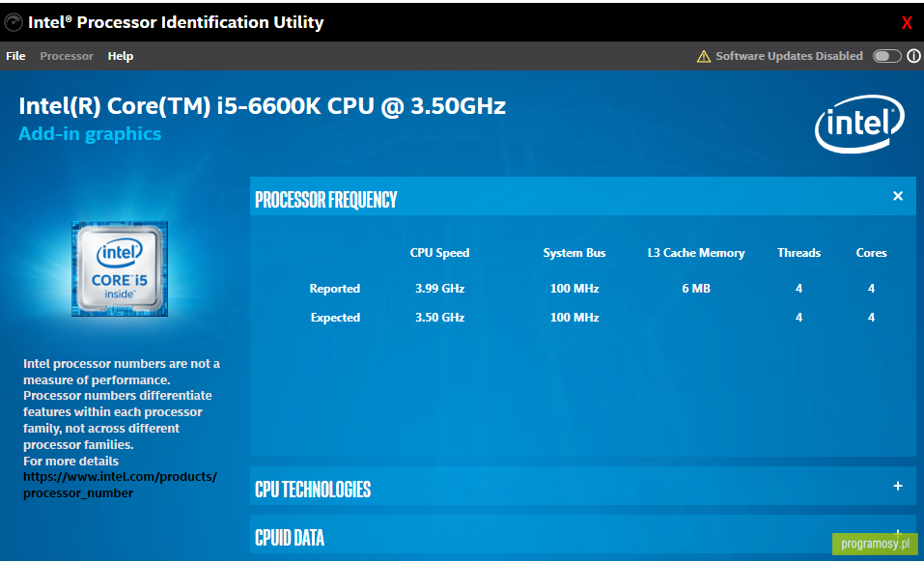Click the CPU Speed column header
Screen dimensions: 924x561
439,253
